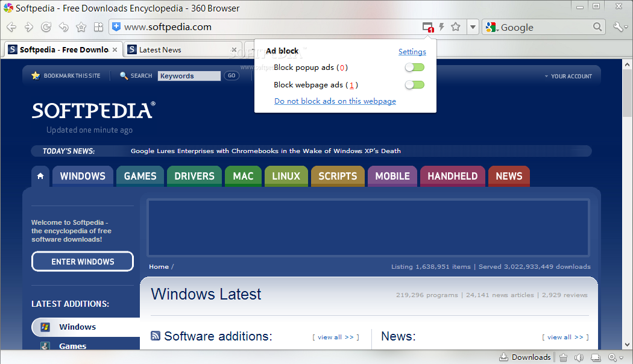633x364 pixels.
Task: Click the Home breadcrumb link
Action: coord(159,266)
